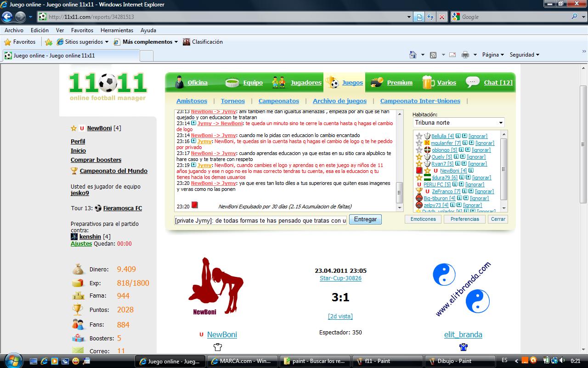The width and height of the screenshot is (588, 368).
Task: Expand the Seguridad dropdown menu
Action: 524,55
